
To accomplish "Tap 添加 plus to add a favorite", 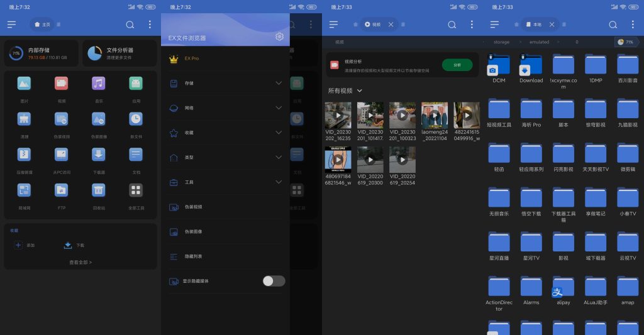I will [x=25, y=245].
